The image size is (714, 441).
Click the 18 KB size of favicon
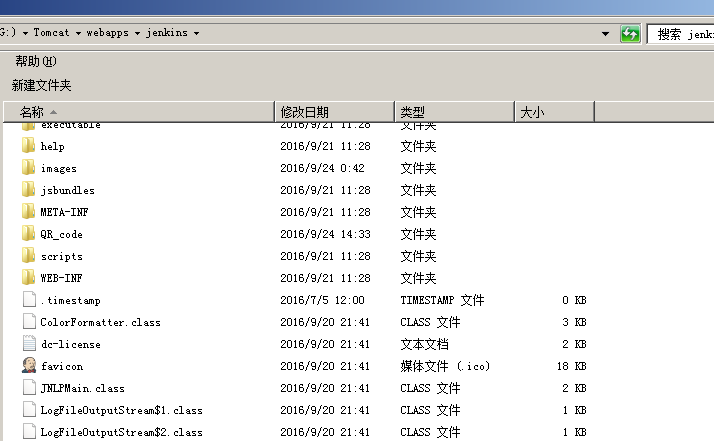[x=571, y=366]
